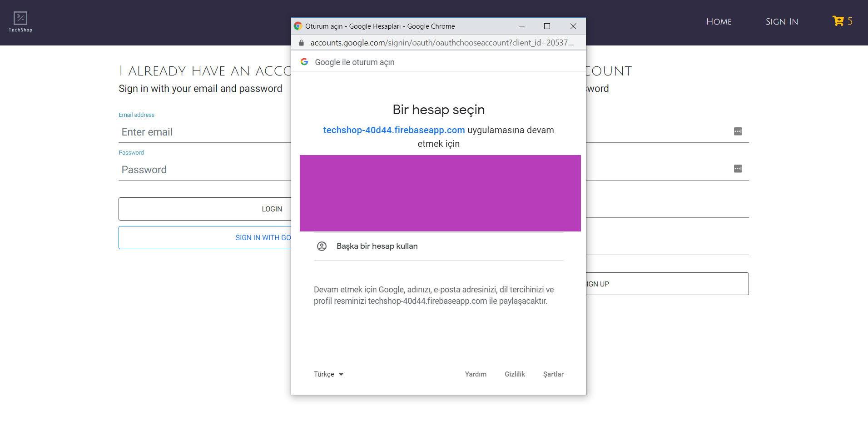Click the TechShop logo icon
Screen dimensions: 868x427
pyautogui.click(x=20, y=21)
